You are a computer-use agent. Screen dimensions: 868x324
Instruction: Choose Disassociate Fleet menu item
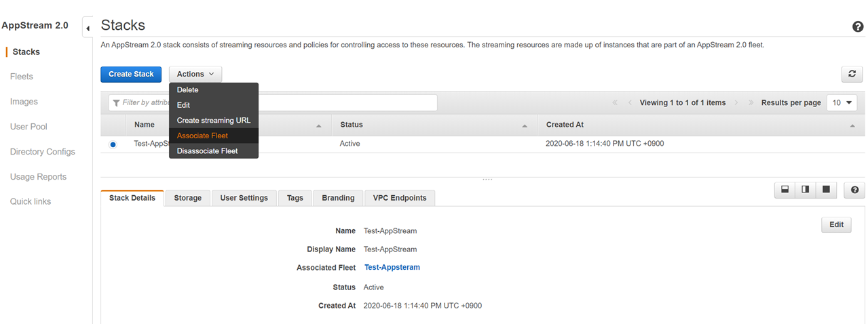pos(214,151)
